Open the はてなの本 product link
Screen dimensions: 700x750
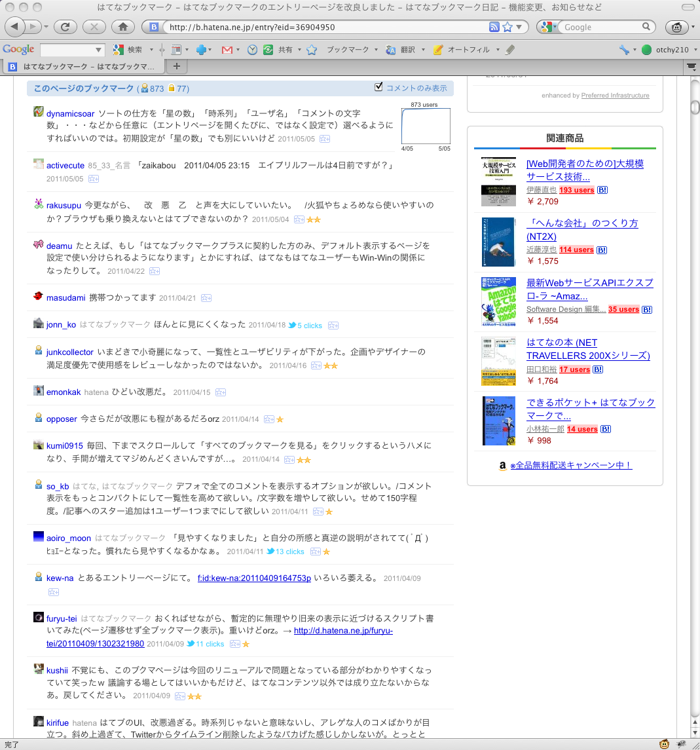[x=588, y=349]
